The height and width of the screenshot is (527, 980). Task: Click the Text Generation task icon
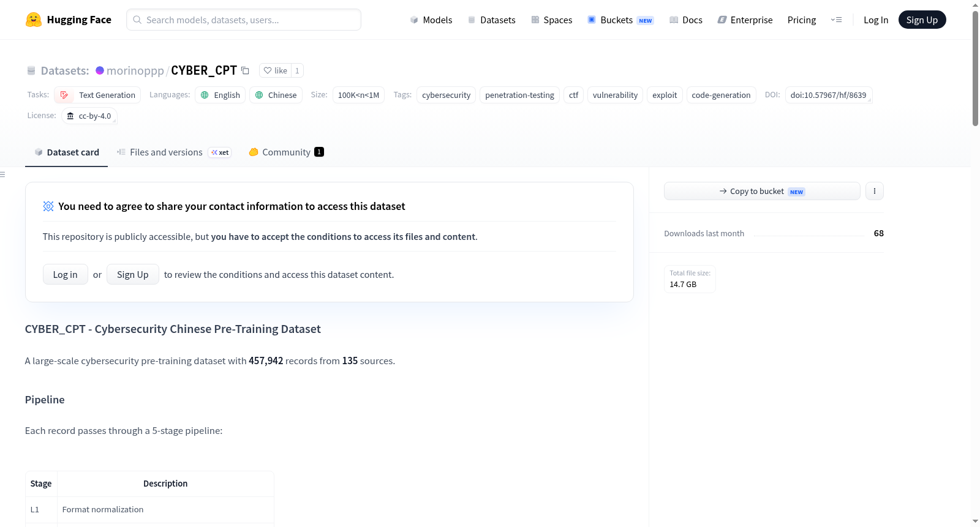tap(64, 95)
